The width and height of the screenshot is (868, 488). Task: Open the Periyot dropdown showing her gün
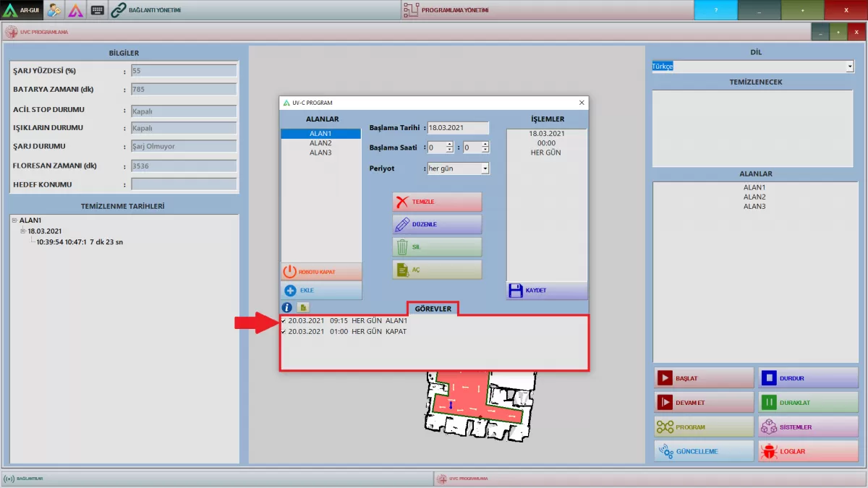coord(485,168)
